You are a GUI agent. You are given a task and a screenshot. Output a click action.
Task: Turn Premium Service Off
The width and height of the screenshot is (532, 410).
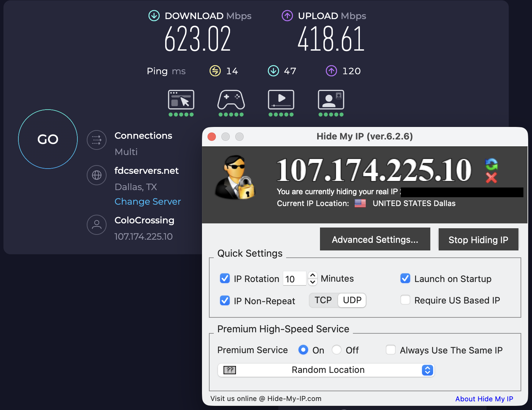tap(336, 350)
